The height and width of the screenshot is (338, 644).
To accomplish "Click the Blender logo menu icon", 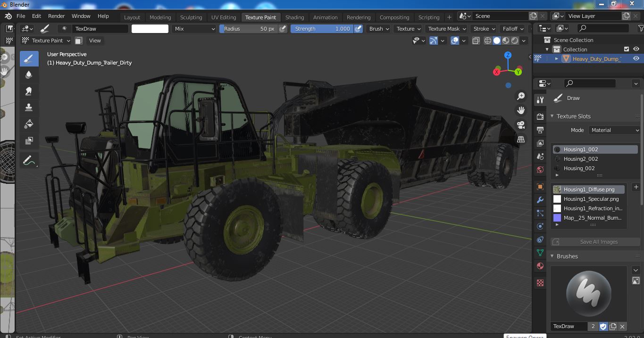I will (x=8, y=16).
